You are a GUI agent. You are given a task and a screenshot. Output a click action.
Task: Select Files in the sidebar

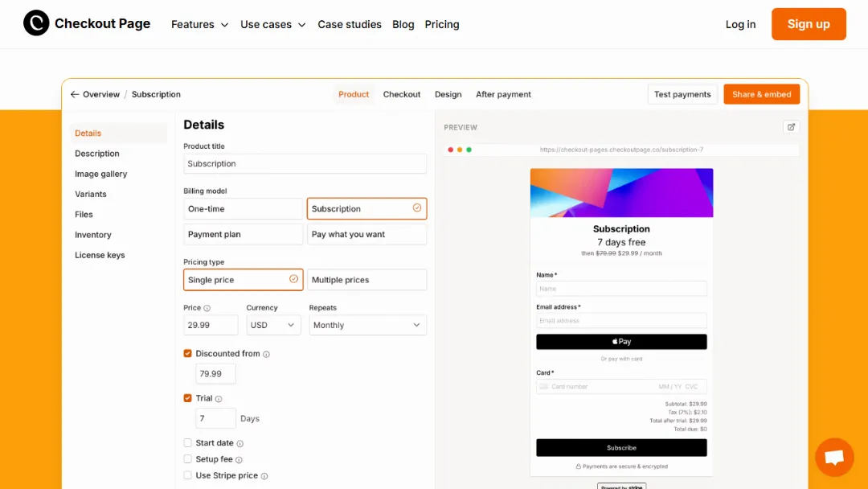(84, 214)
